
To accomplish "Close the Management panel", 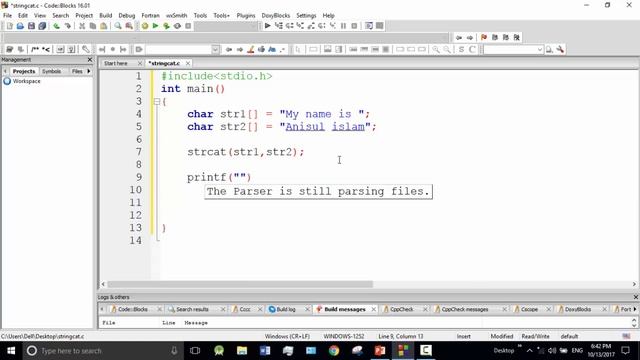I will (x=90, y=60).
